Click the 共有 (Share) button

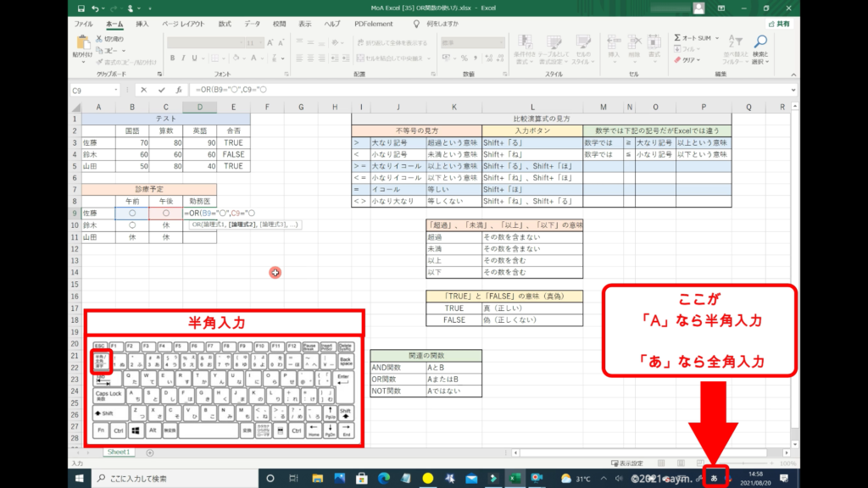(x=778, y=25)
